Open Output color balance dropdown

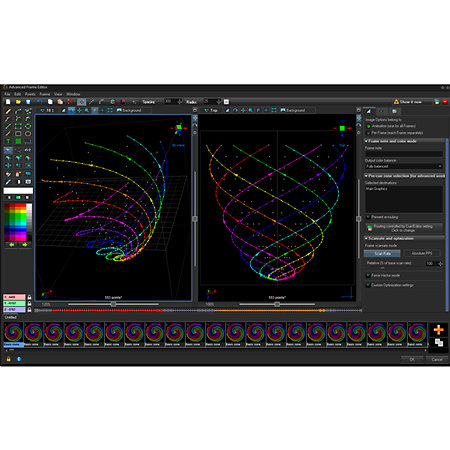click(x=404, y=166)
